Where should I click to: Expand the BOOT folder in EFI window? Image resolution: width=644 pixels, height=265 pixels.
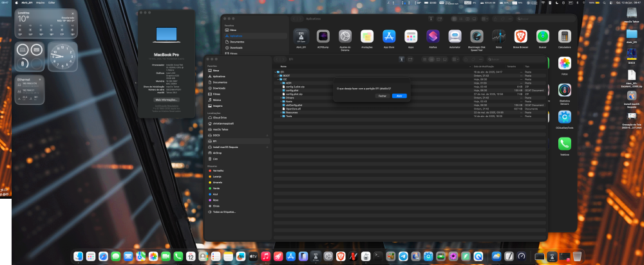click(278, 75)
